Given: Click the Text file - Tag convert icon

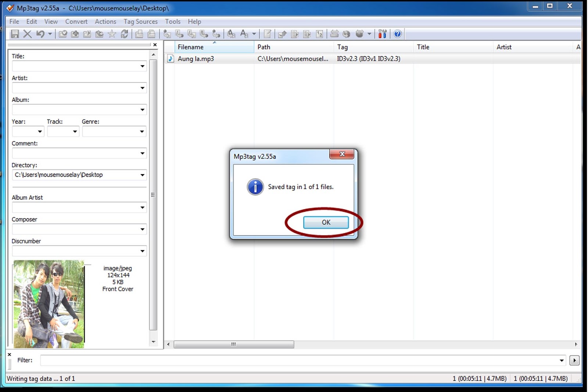Looking at the screenshot, I should pyautogui.click(x=204, y=34).
